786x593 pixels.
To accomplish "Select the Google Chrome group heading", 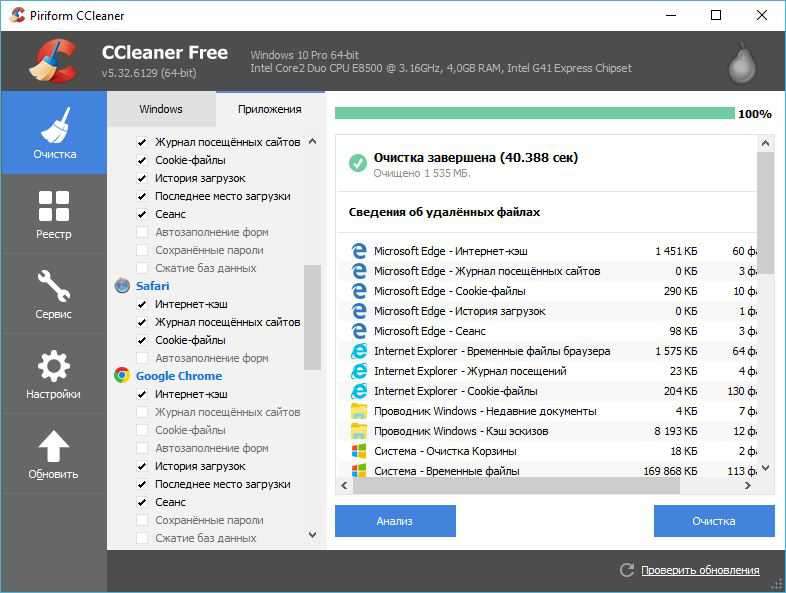I will (179, 375).
